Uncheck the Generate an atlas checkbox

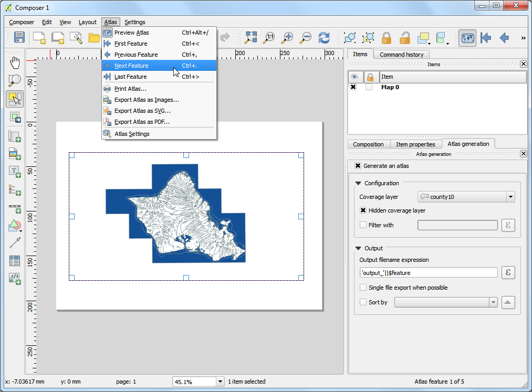tap(358, 166)
